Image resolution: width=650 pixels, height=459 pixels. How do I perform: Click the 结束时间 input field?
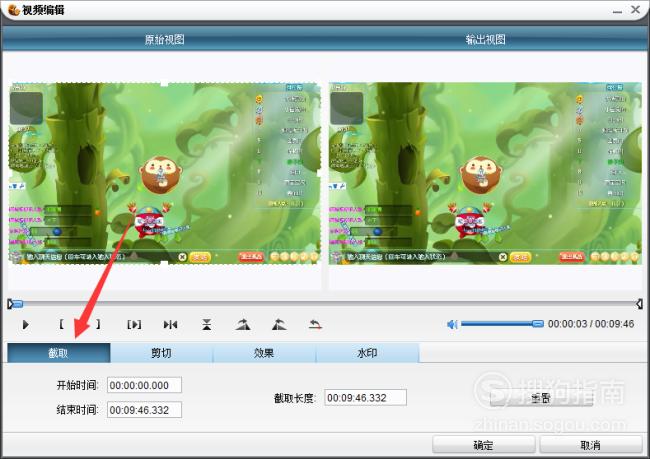click(144, 410)
